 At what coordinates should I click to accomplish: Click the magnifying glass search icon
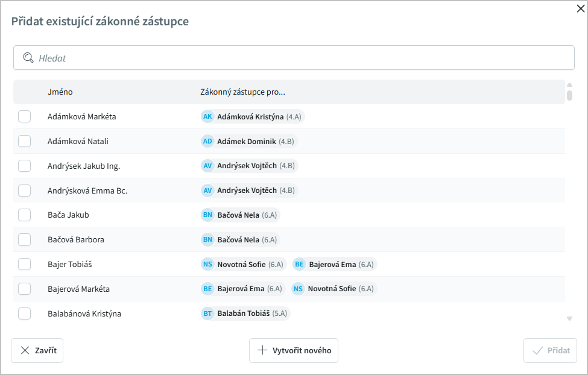point(28,58)
